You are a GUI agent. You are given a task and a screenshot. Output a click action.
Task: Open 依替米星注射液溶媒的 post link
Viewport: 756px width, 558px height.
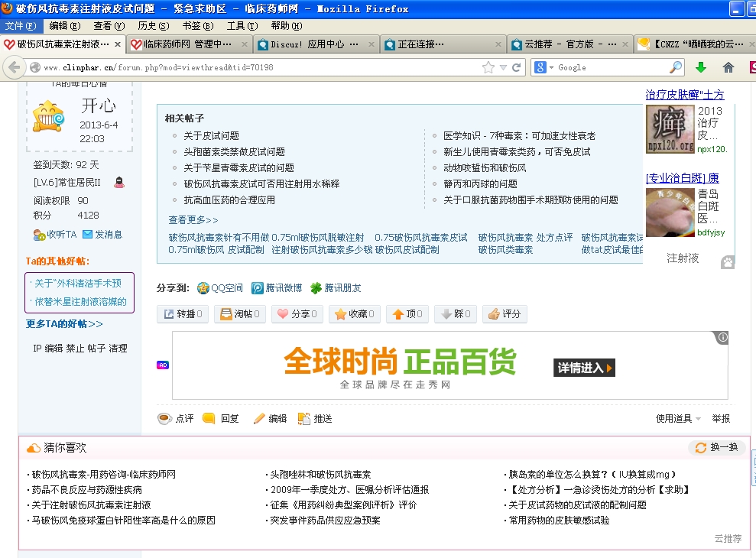click(x=80, y=301)
